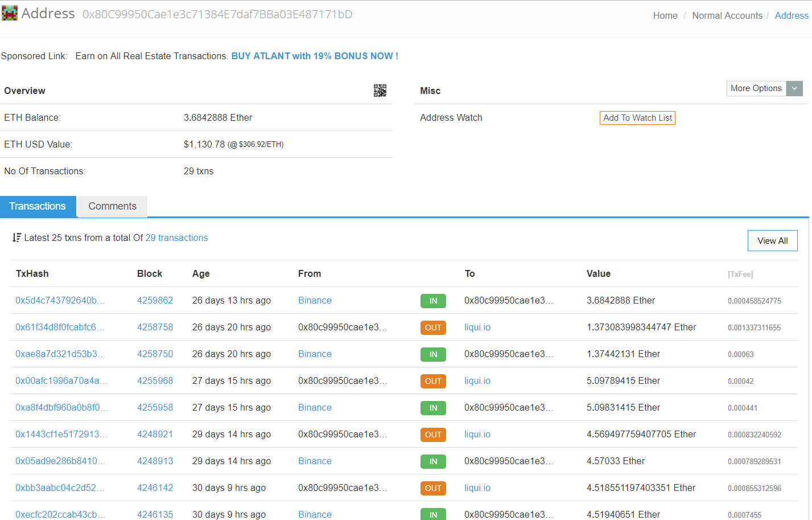Screen dimensions: 812x520
Task: Click the Value column header
Action: (599, 273)
